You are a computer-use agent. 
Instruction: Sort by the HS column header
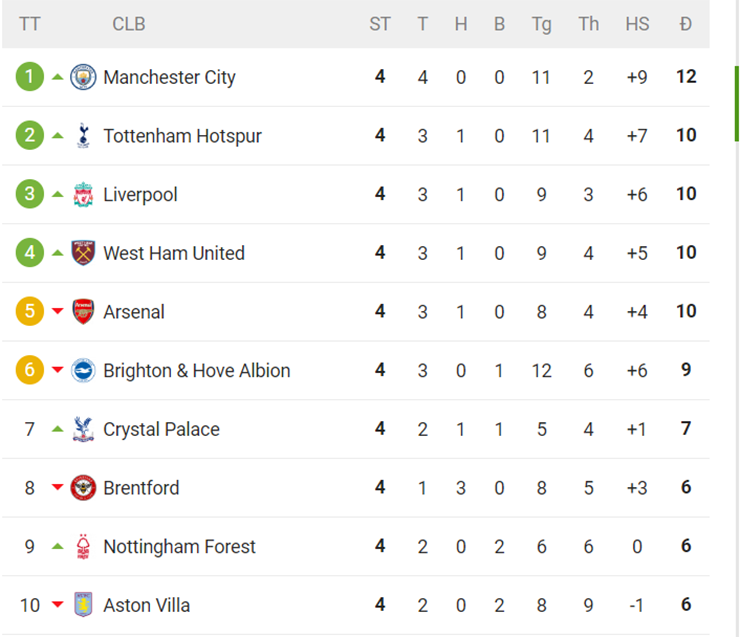tap(637, 24)
